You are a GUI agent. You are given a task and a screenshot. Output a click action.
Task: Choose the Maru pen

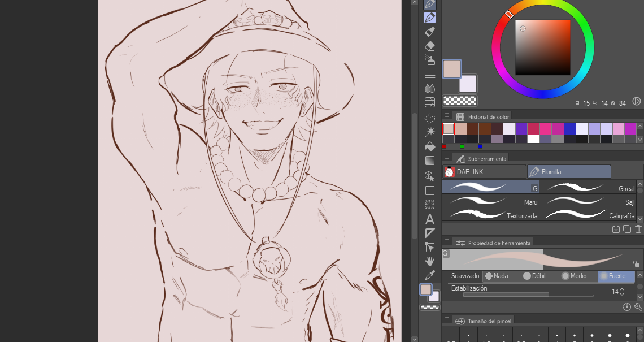coord(490,201)
